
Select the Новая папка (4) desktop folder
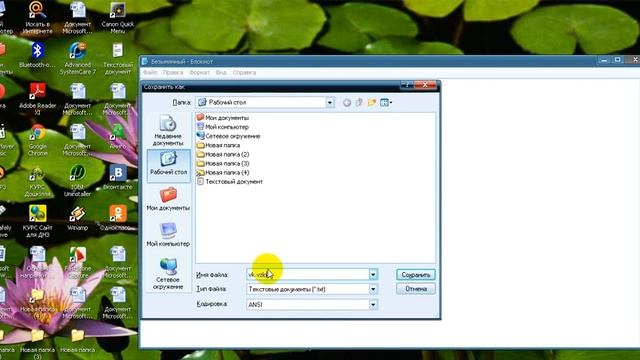[x=37, y=303]
